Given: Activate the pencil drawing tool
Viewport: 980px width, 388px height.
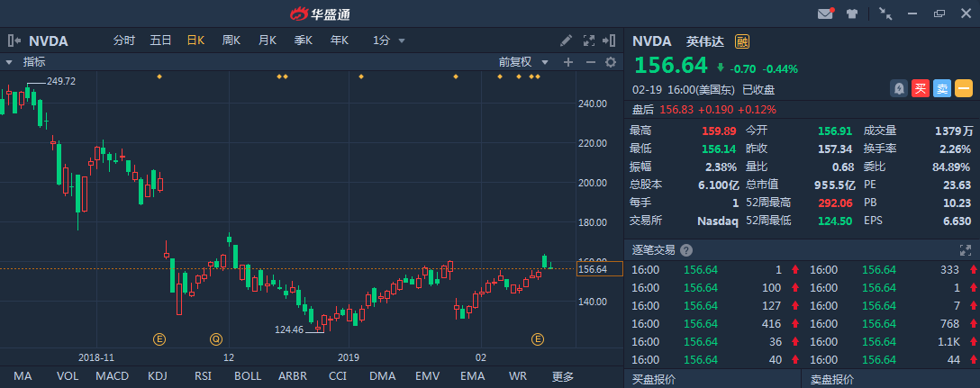Looking at the screenshot, I should point(566,41).
